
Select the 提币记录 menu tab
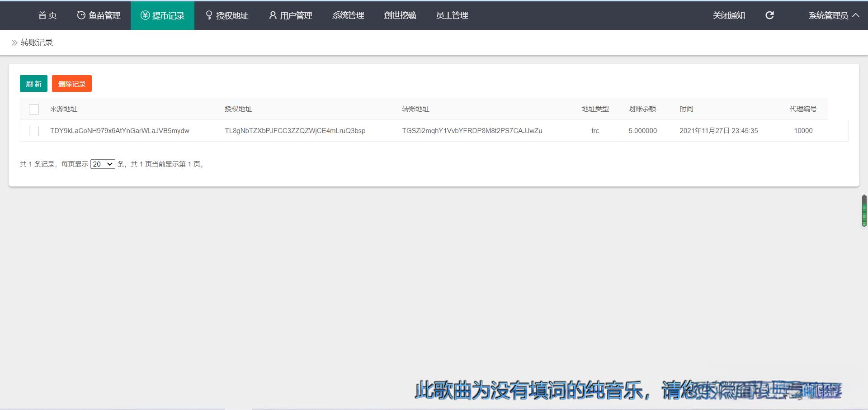(162, 15)
